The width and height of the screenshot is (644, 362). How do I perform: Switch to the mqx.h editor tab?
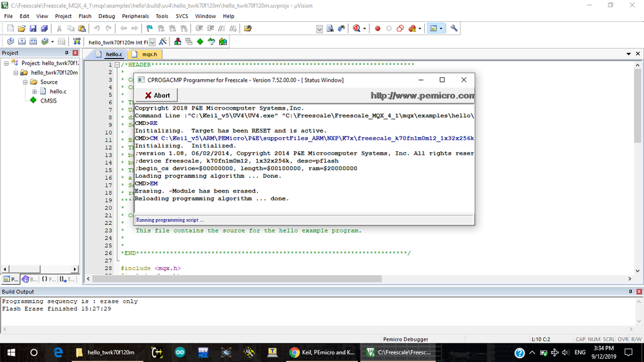coord(146,54)
